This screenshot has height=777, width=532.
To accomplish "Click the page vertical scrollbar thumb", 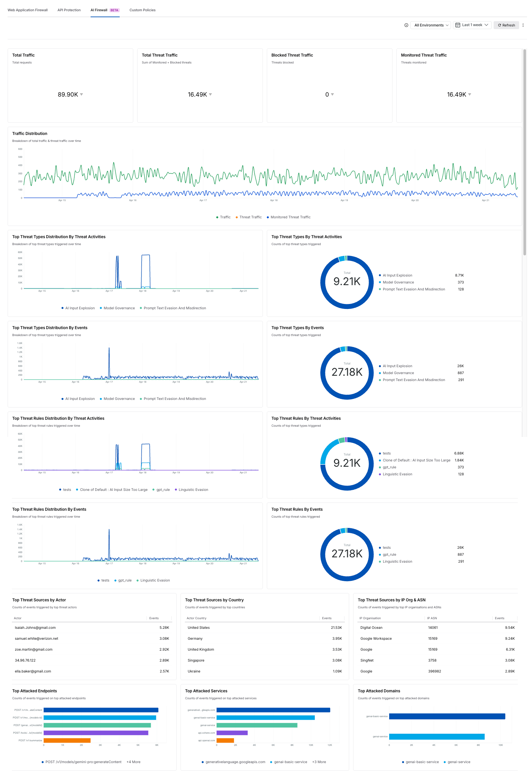I will point(525,152).
